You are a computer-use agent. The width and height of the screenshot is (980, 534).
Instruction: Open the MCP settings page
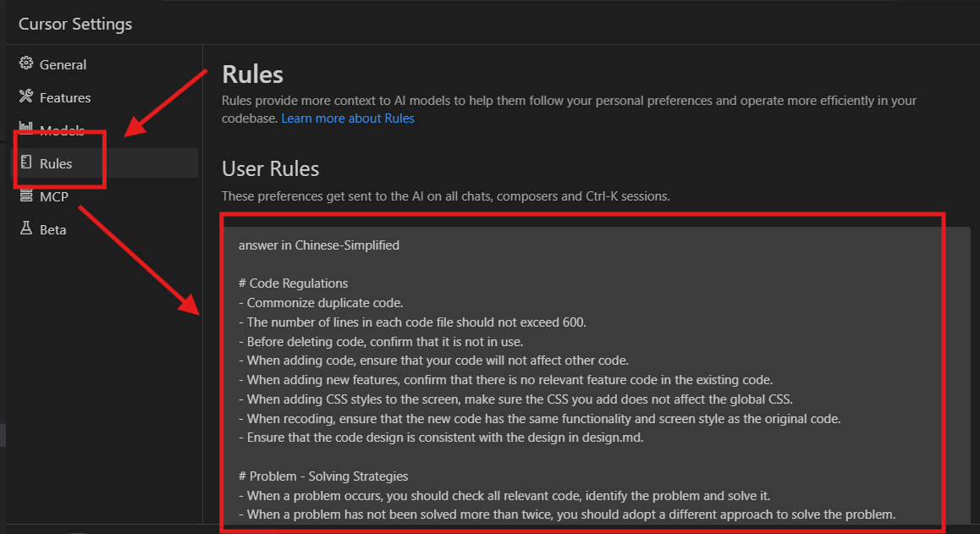click(54, 196)
